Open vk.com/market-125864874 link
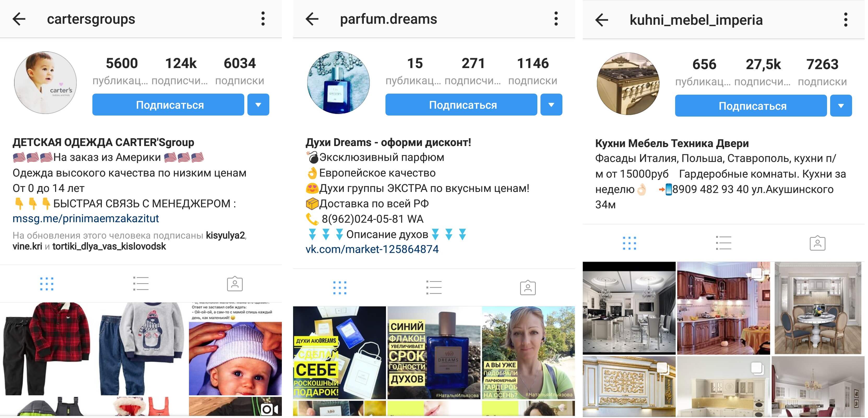Image resolution: width=868 pixels, height=418 pixels. point(372,249)
